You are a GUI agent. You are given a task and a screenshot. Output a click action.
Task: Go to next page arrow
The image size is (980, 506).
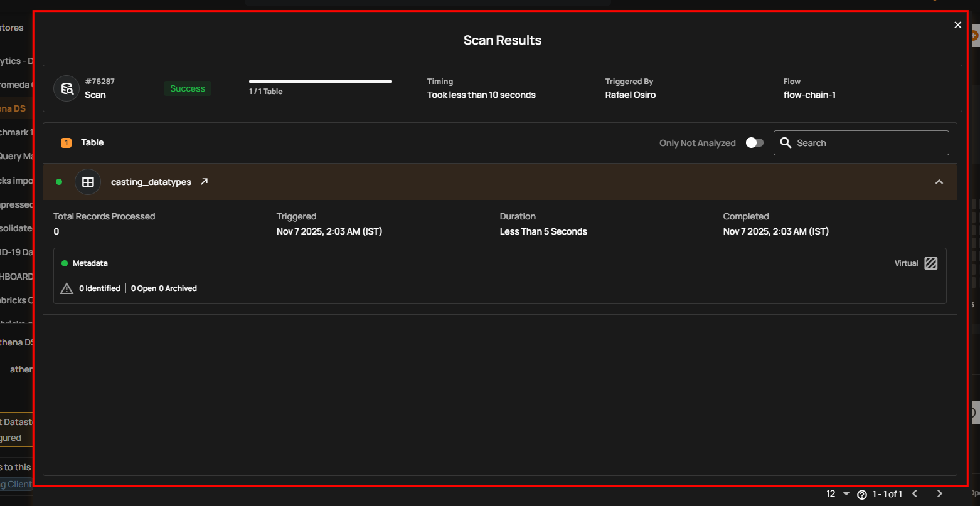click(939, 494)
